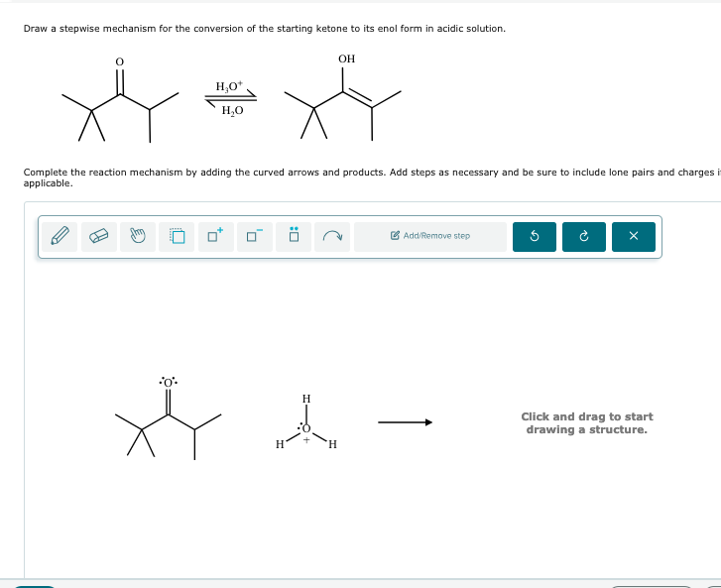Image resolution: width=721 pixels, height=588 pixels.
Task: Click the ketone carbonyl oxygen atom
Action: [169, 383]
